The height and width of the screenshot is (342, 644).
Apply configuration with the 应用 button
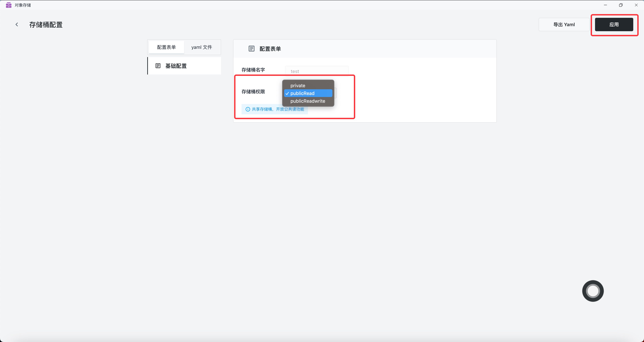[614, 25]
